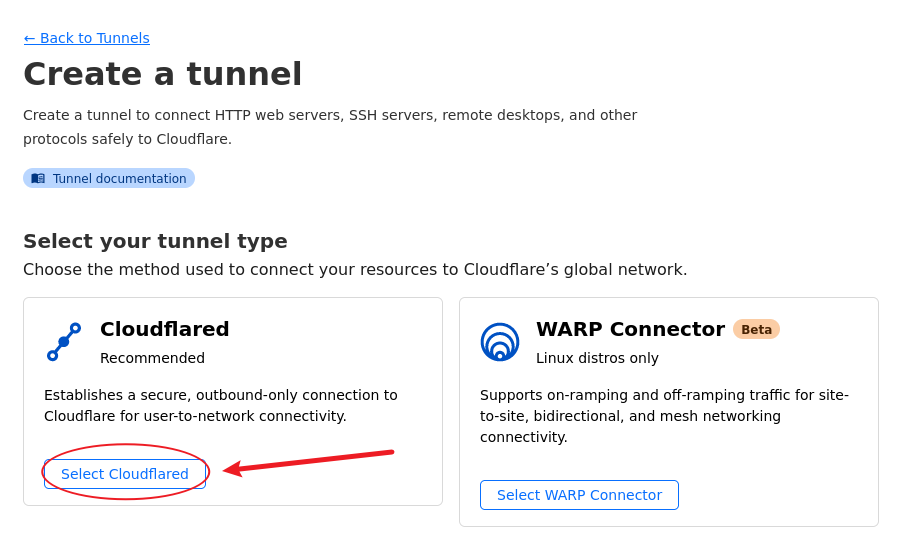Viewport: 898px width, 552px height.
Task: Click empty space inside the WARP Connector card
Action: 780,490
